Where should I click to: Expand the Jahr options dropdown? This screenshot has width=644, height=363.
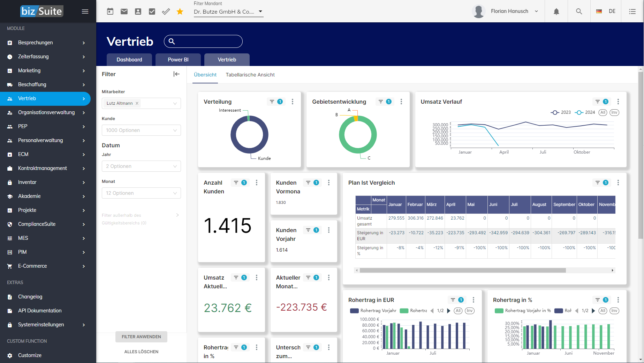pyautogui.click(x=141, y=166)
